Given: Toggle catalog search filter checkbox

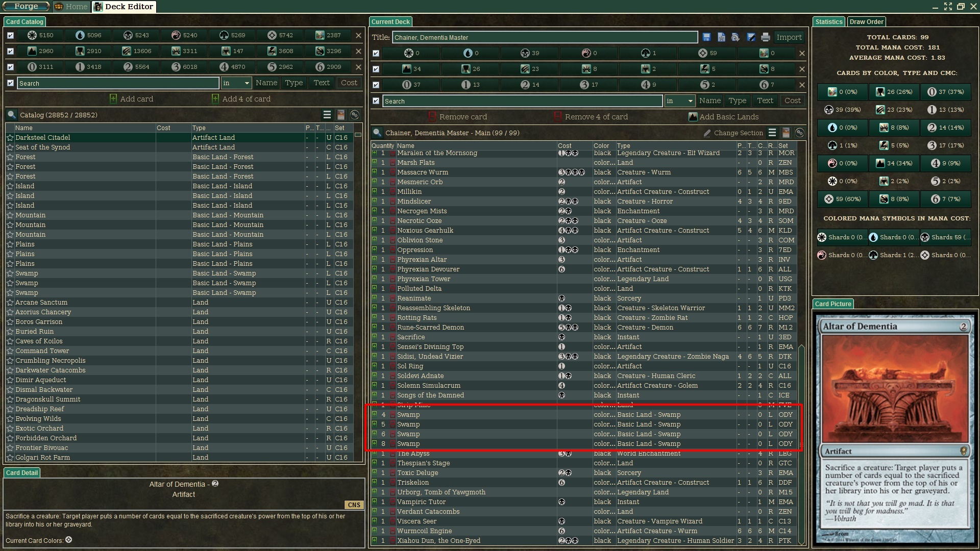Looking at the screenshot, I should 10,83.
